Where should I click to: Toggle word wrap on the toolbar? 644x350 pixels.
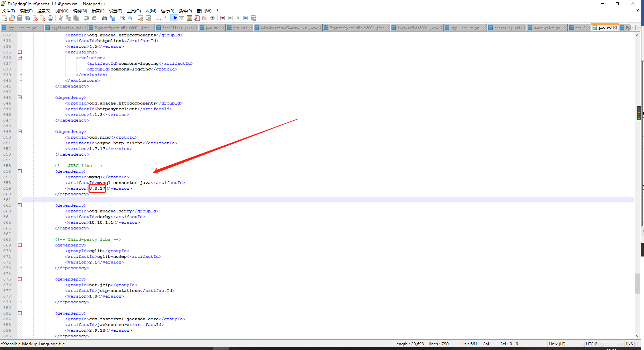click(159, 18)
